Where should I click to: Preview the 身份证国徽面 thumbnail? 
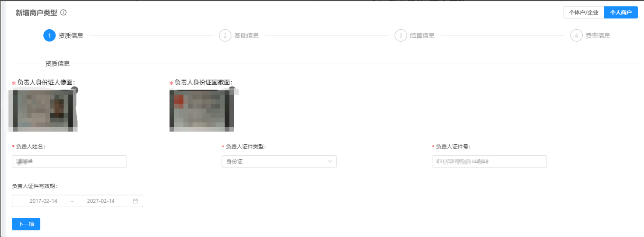(201, 110)
